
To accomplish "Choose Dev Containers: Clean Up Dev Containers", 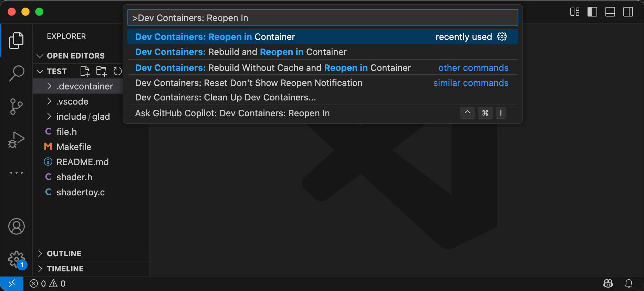I will 225,97.
